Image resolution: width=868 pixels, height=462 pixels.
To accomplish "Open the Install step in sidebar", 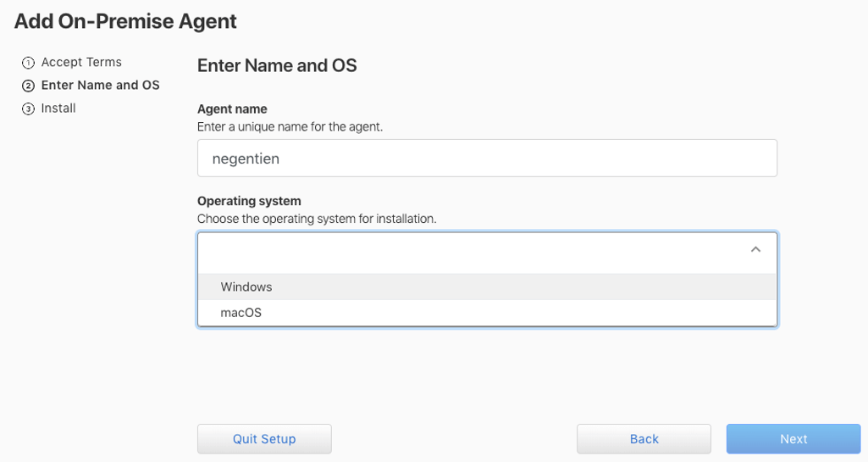I will coord(58,109).
